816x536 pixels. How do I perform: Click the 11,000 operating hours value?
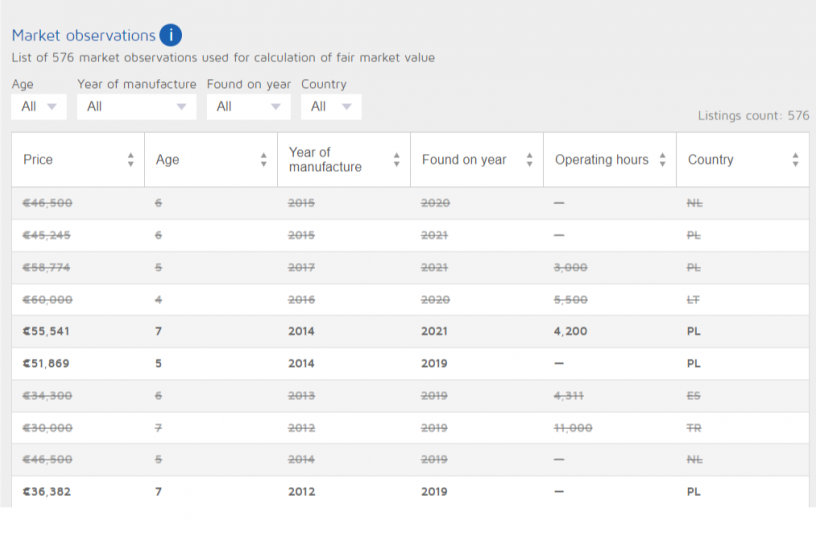(x=573, y=428)
